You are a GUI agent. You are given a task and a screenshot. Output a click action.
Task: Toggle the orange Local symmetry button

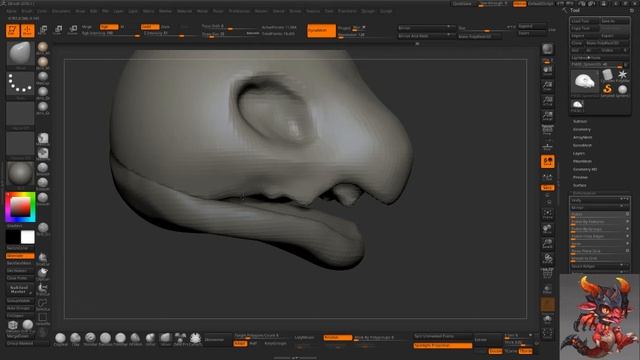[x=547, y=162]
